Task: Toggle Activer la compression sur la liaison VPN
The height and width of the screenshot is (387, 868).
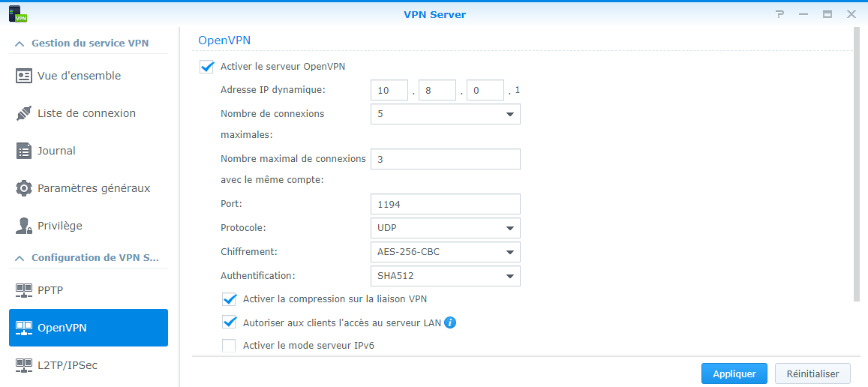Action: (229, 299)
